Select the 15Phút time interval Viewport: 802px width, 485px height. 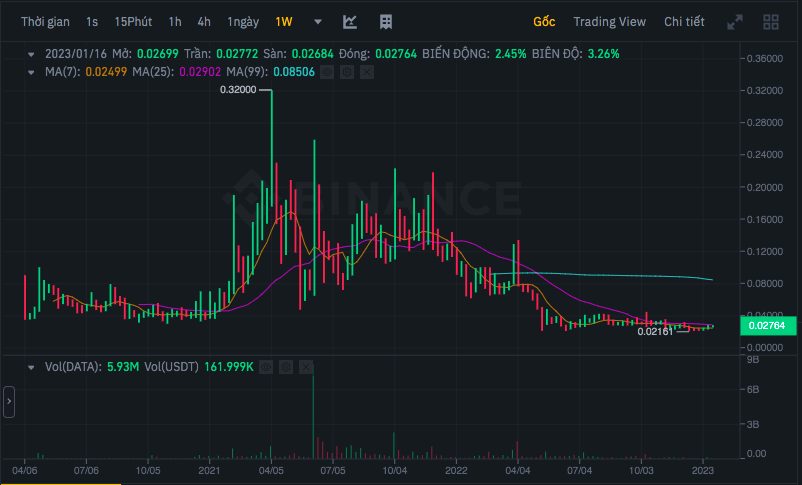pos(133,22)
